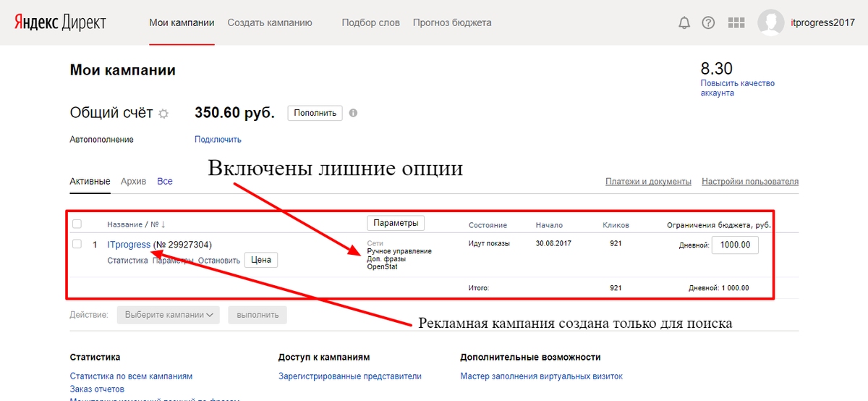868x401 pixels.
Task: Click the Дневной: 1 000.00 total text
Action: [x=719, y=288]
